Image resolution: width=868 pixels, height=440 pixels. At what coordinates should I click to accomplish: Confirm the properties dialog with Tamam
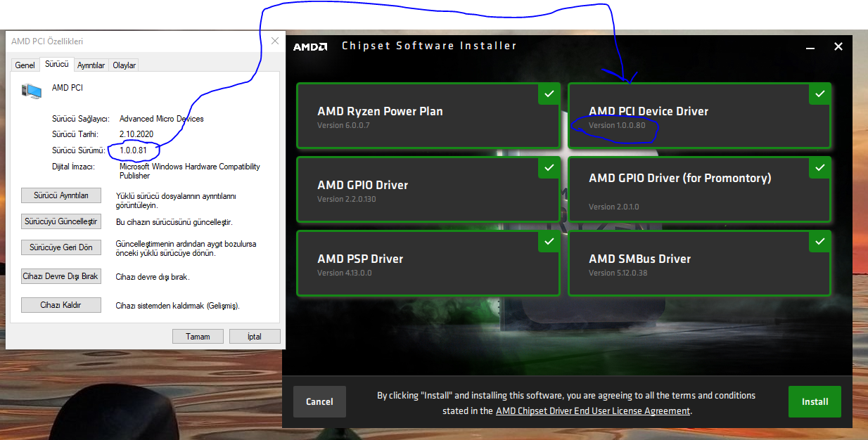[x=198, y=337]
